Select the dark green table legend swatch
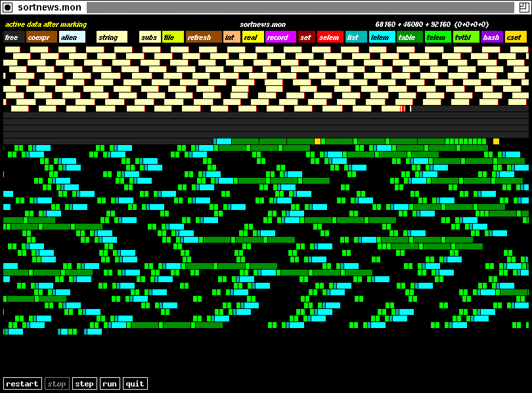 pos(409,37)
